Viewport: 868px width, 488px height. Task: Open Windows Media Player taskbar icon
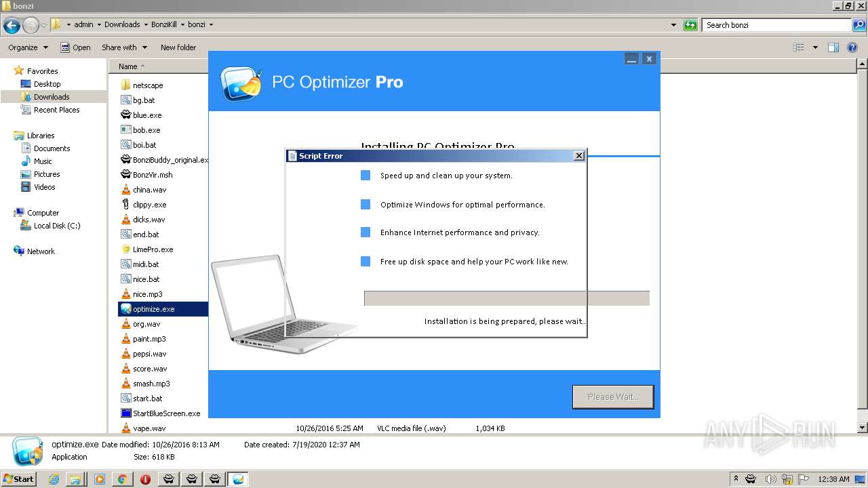[99, 479]
